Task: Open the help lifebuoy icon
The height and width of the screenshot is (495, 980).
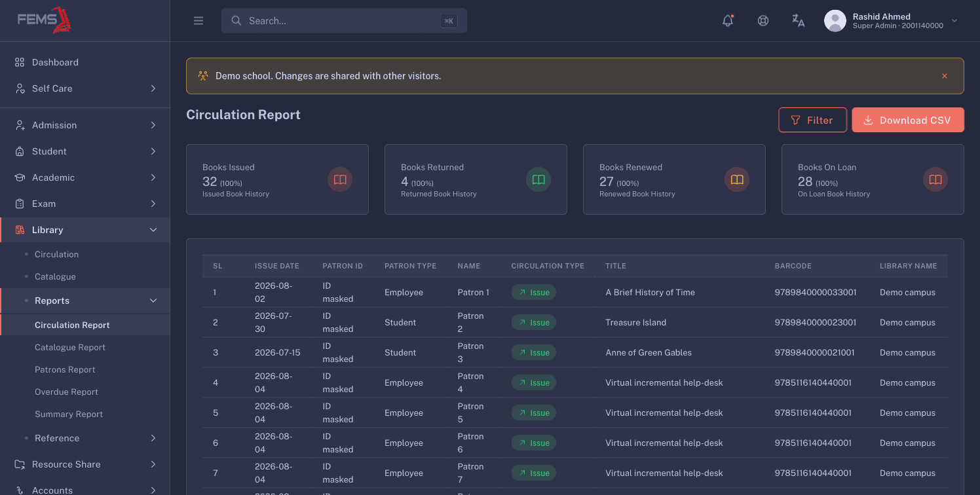Action: coord(763,20)
